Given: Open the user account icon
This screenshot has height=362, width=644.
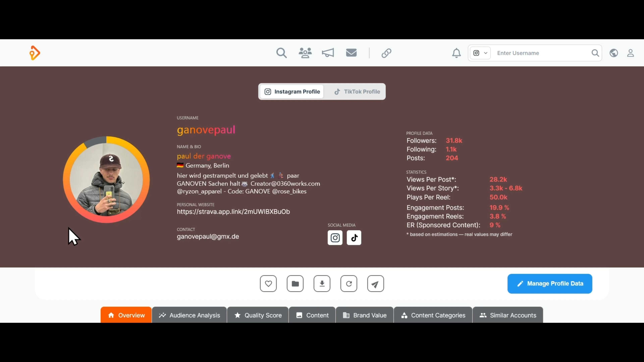Looking at the screenshot, I should 630,53.
